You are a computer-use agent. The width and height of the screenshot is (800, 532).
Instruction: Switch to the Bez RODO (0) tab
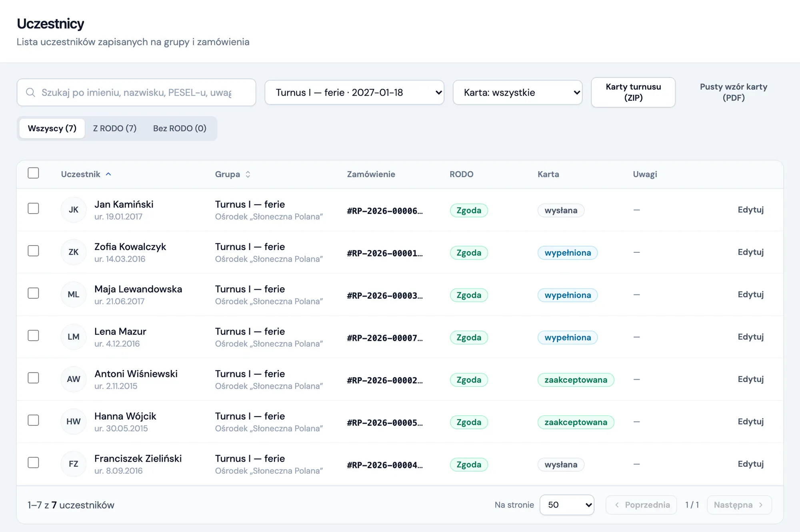[x=180, y=128]
